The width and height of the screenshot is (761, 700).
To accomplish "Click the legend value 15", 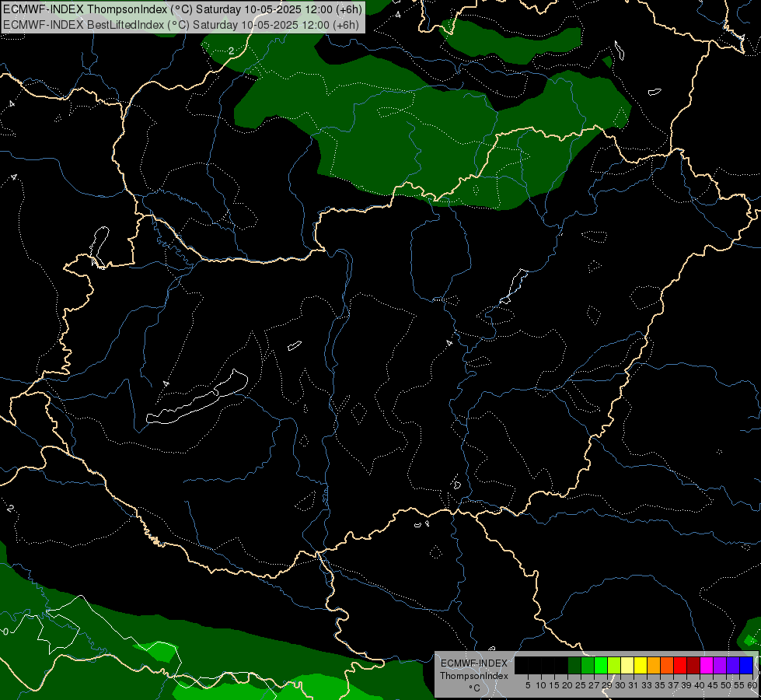I will [554, 685].
